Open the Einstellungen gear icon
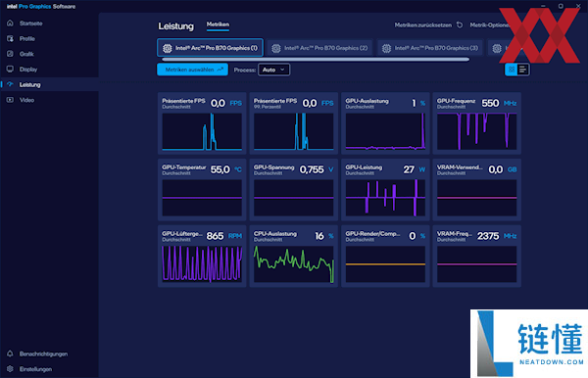The height and width of the screenshot is (378, 588). coord(10,369)
